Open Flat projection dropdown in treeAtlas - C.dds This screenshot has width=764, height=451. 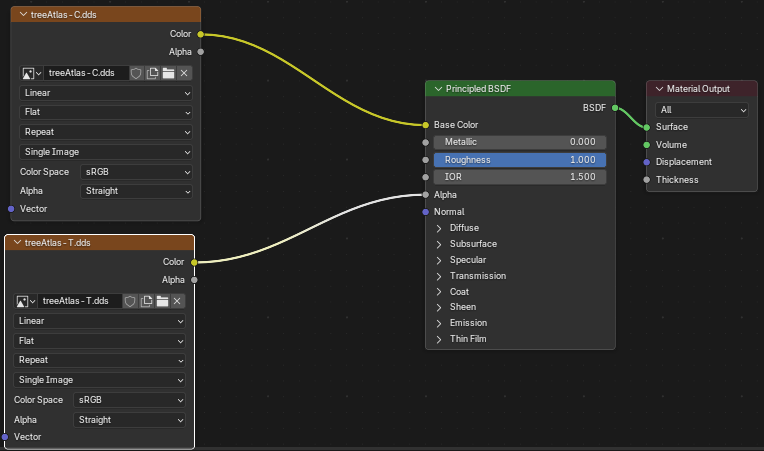[x=106, y=113]
